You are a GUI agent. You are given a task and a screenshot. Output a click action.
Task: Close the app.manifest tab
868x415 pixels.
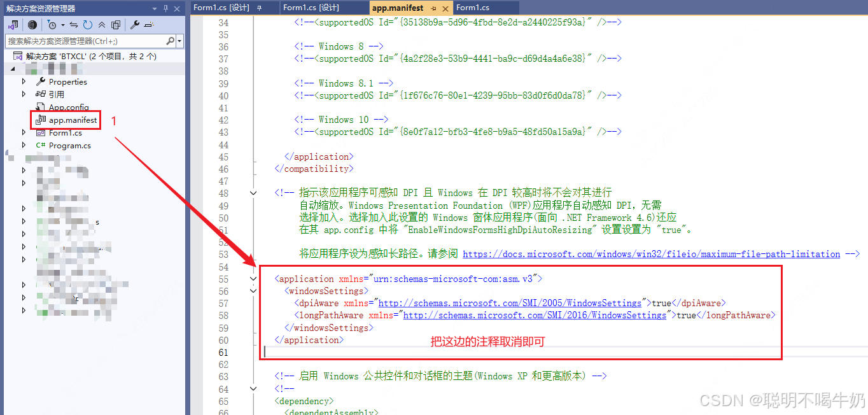[x=445, y=8]
